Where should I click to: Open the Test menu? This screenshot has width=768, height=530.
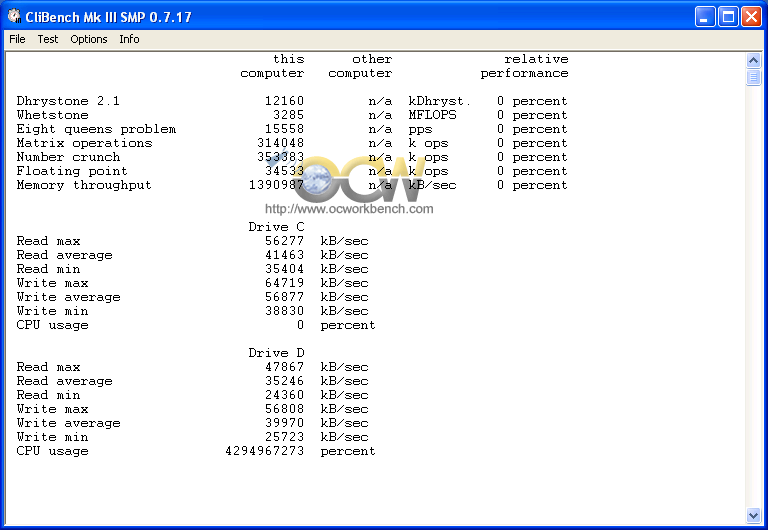point(48,39)
